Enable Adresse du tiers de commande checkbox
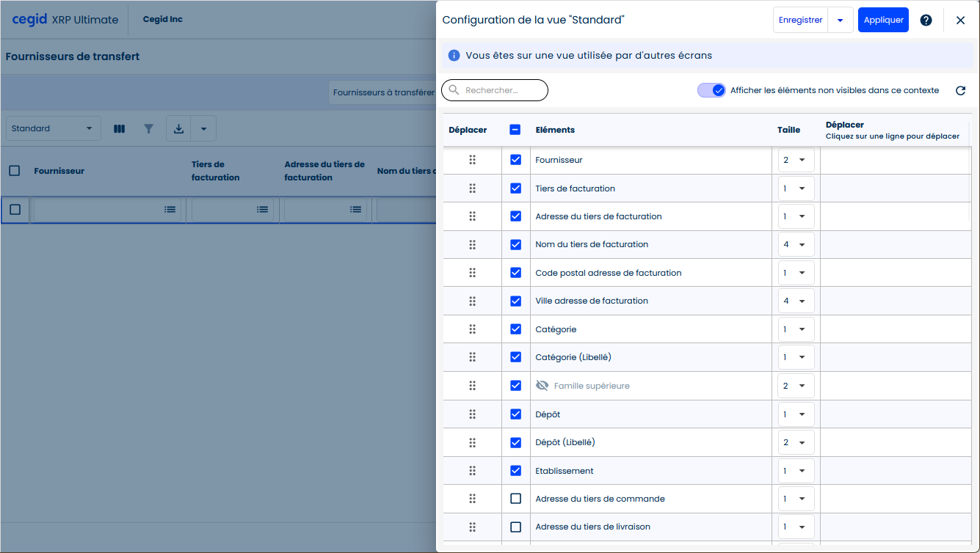The height and width of the screenshot is (553, 980). [x=515, y=499]
